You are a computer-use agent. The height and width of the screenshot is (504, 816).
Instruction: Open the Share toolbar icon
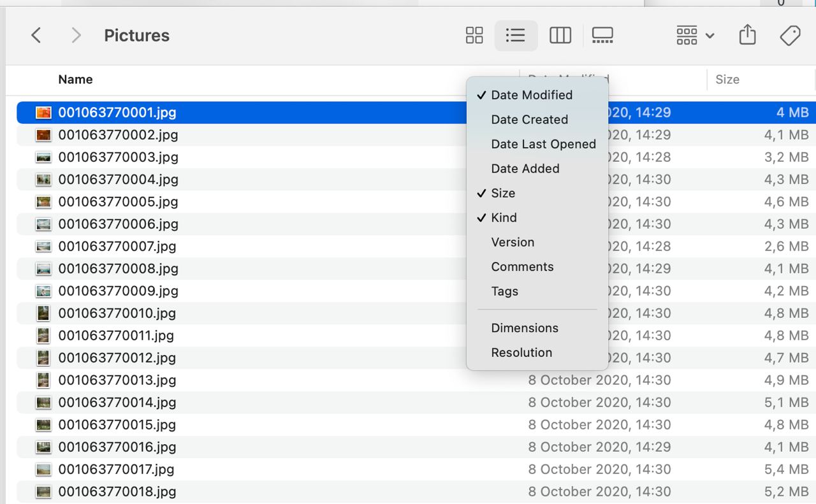[747, 36]
